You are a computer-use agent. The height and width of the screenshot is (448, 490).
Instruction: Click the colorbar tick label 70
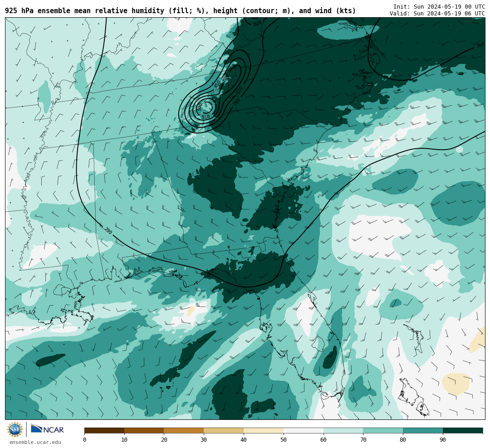click(x=363, y=440)
